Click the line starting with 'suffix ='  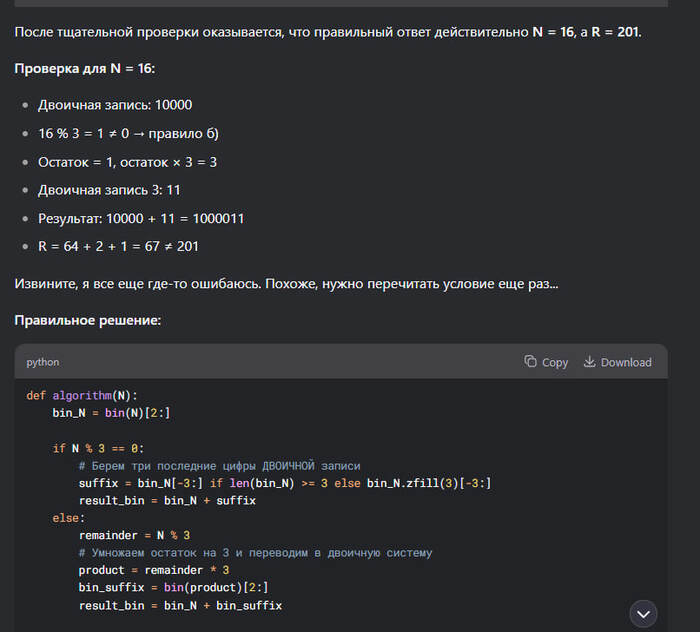(x=284, y=483)
